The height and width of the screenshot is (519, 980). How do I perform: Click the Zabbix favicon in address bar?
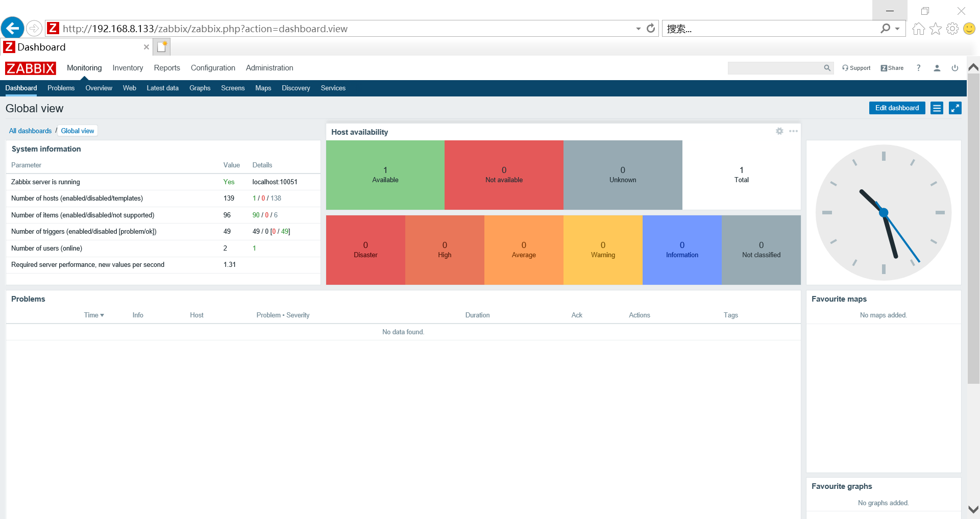point(53,29)
